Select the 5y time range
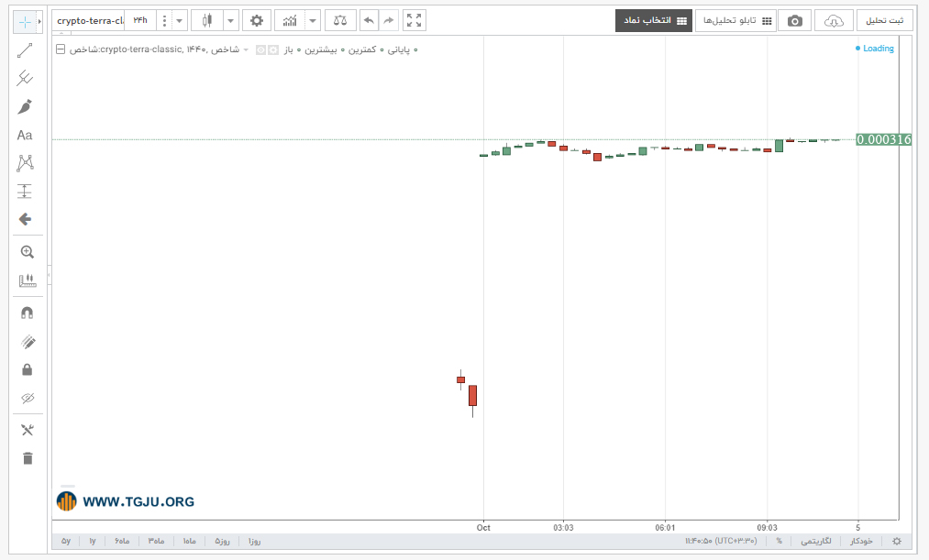 click(x=66, y=541)
